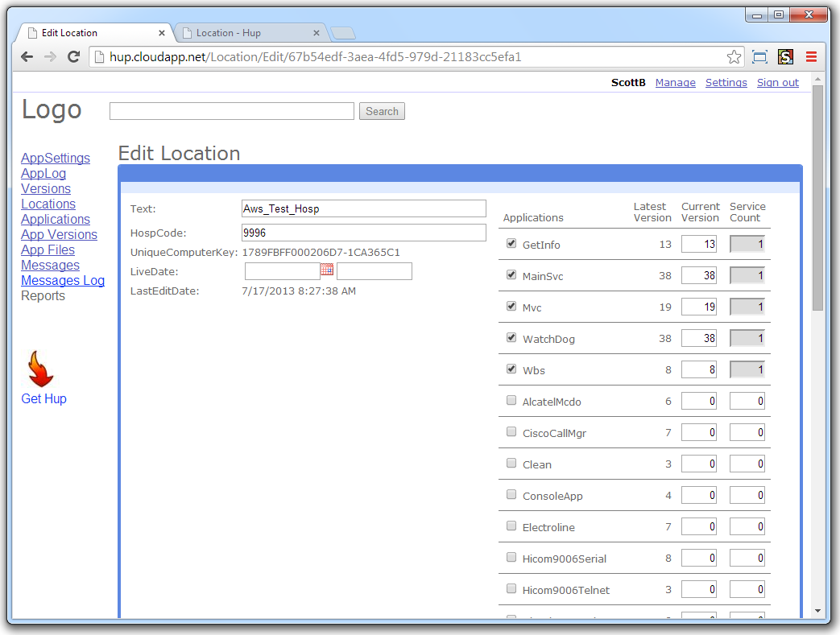Screen dimensions: 840x635
Task: Click the HospCode input field
Action: 363,233
